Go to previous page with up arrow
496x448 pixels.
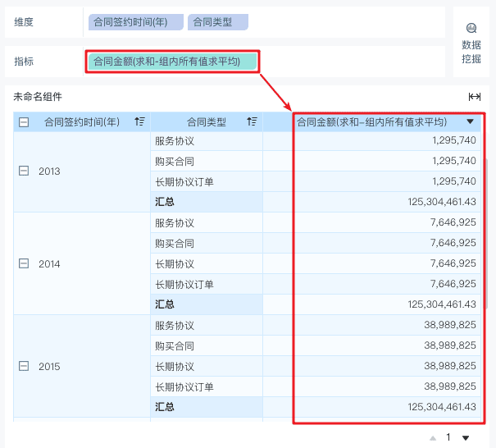[x=433, y=438]
